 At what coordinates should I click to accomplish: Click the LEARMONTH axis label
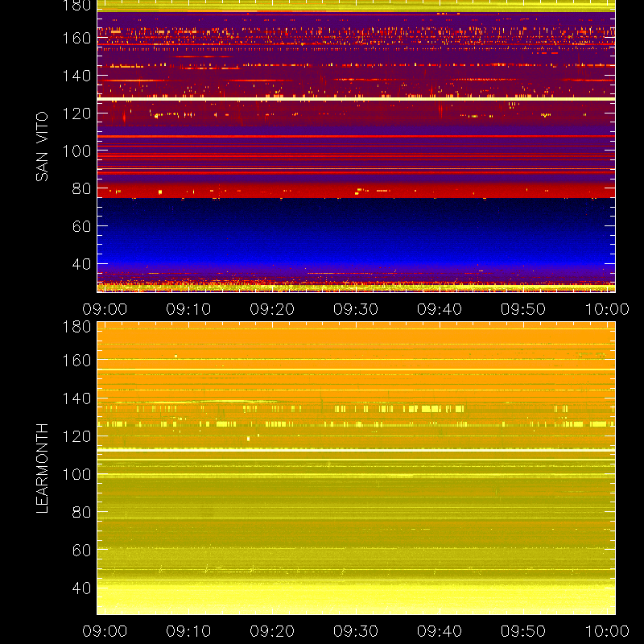pos(42,468)
